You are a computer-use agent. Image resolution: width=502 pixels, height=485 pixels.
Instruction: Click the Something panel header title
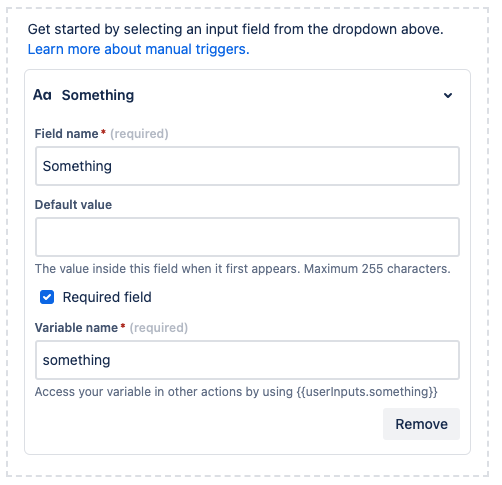98,95
